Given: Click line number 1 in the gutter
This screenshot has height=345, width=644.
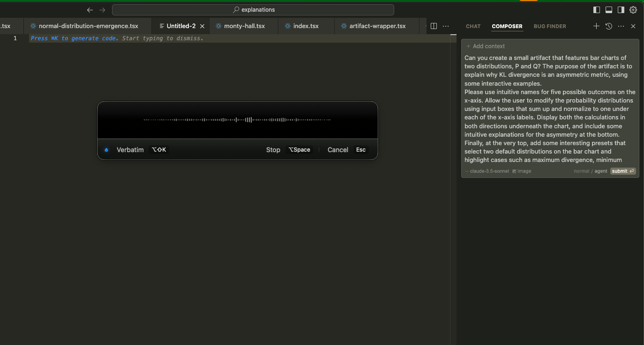Looking at the screenshot, I should tap(15, 38).
